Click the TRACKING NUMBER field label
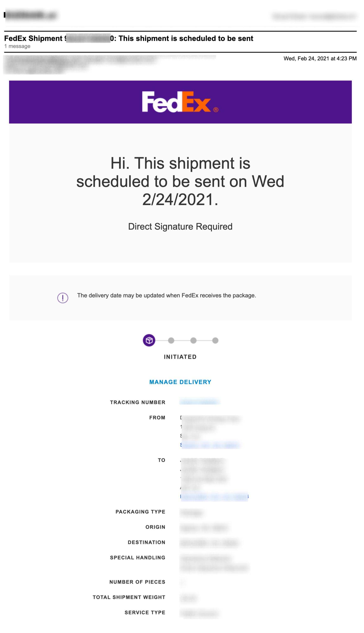 point(138,402)
